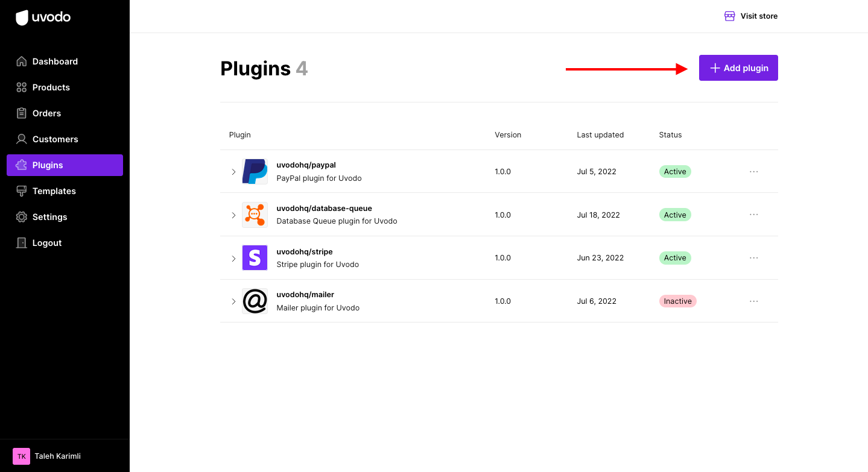Click version 1.0.0 in the mailer row
This screenshot has height=472, width=868.
[x=502, y=301]
